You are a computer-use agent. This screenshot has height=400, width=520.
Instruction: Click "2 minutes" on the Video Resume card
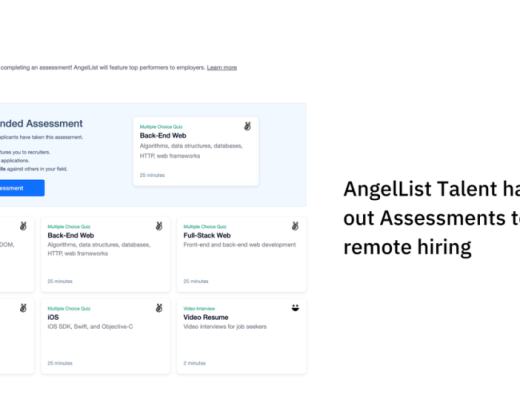[x=194, y=363]
